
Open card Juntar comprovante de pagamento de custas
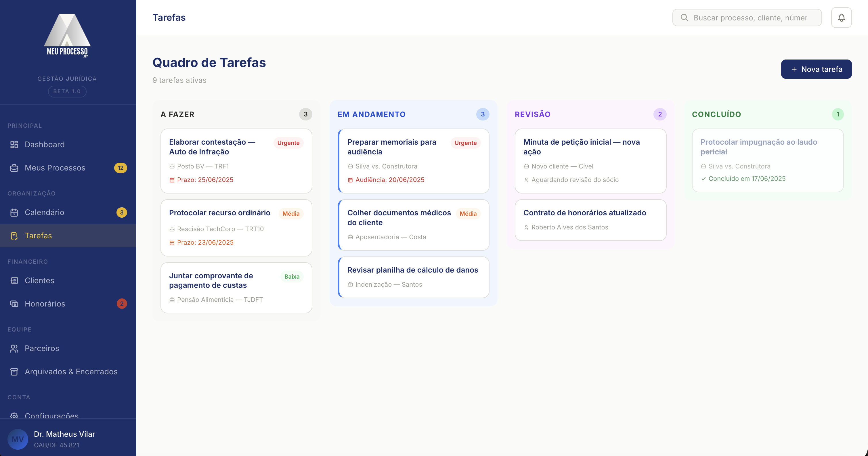236,288
